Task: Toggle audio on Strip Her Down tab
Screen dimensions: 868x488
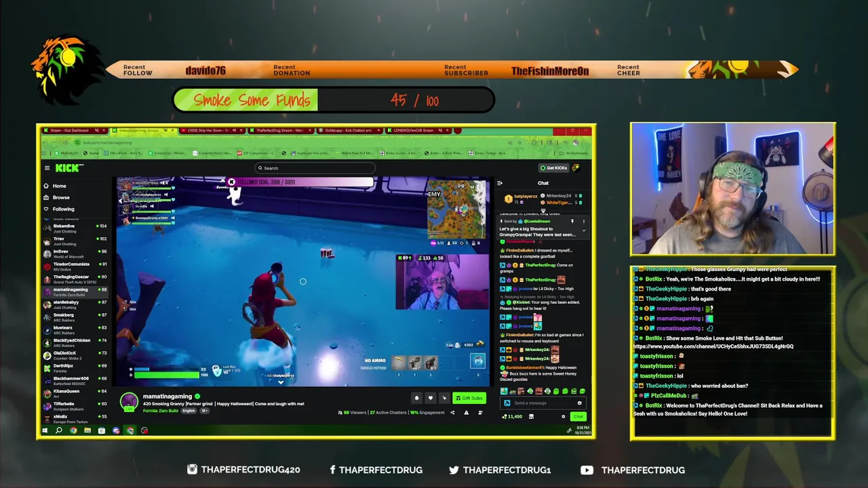Action: (x=234, y=130)
